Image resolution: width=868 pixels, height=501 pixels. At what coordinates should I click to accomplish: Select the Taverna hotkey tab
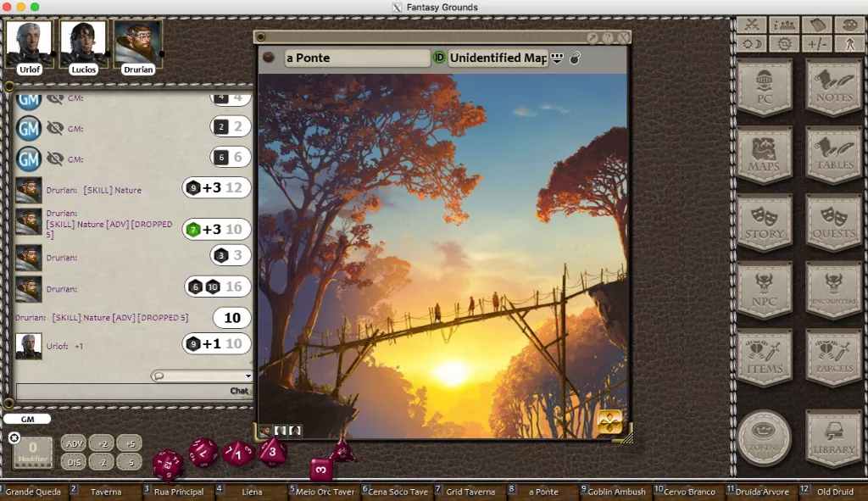[105, 492]
